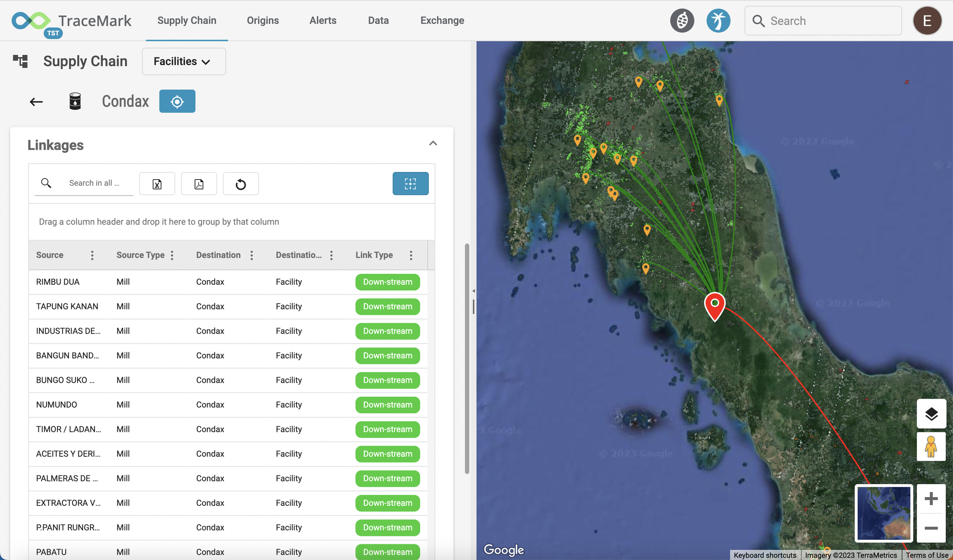Viewport: 953px width, 560px height.
Task: Open the Data tab
Action: pos(379,21)
